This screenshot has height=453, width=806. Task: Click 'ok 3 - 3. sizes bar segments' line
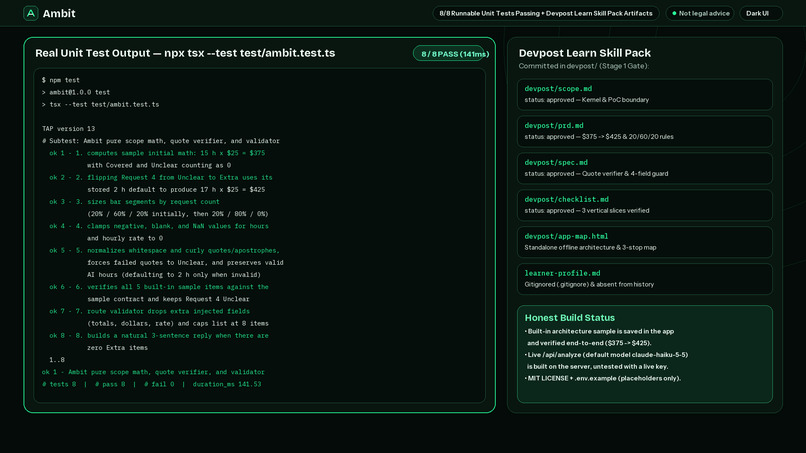[x=134, y=202]
